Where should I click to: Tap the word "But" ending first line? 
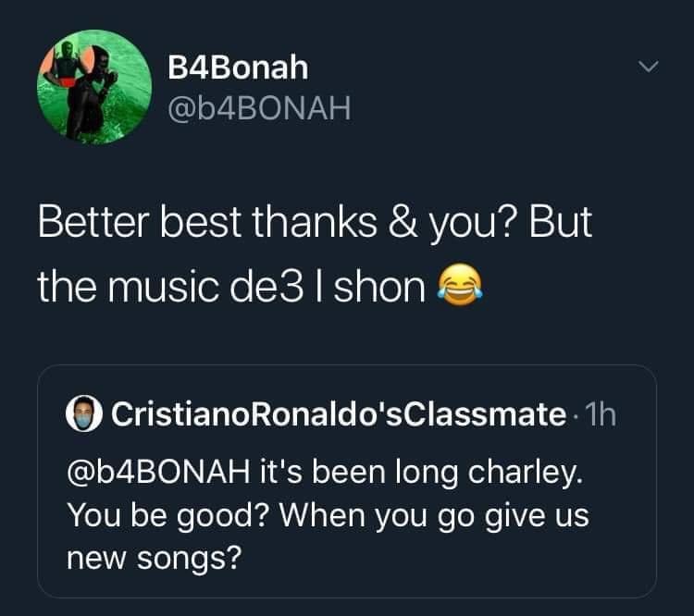(x=561, y=222)
